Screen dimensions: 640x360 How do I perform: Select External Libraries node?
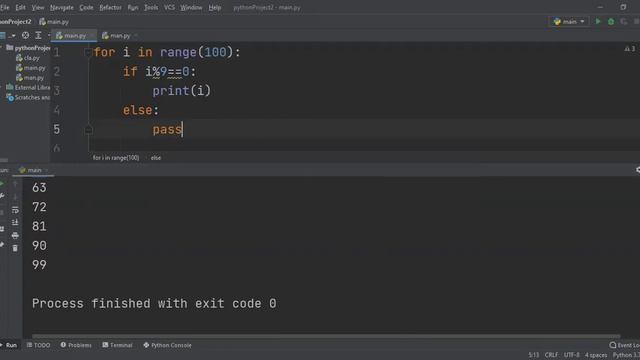(x=28, y=87)
